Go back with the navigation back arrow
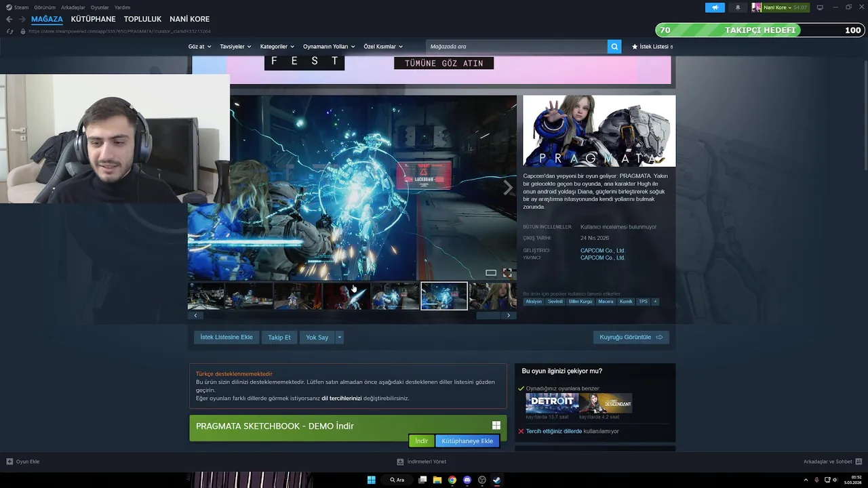The width and height of the screenshot is (868, 488). (9, 19)
